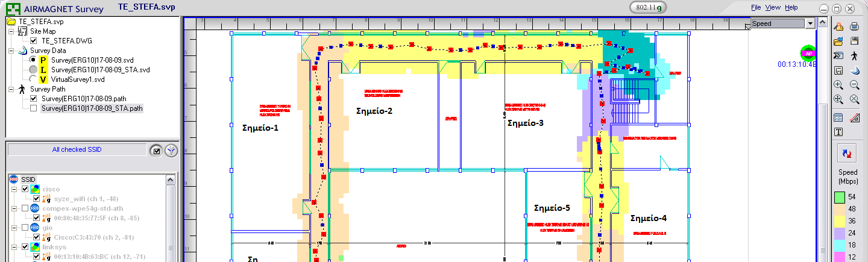Open the File menu

pos(756,8)
